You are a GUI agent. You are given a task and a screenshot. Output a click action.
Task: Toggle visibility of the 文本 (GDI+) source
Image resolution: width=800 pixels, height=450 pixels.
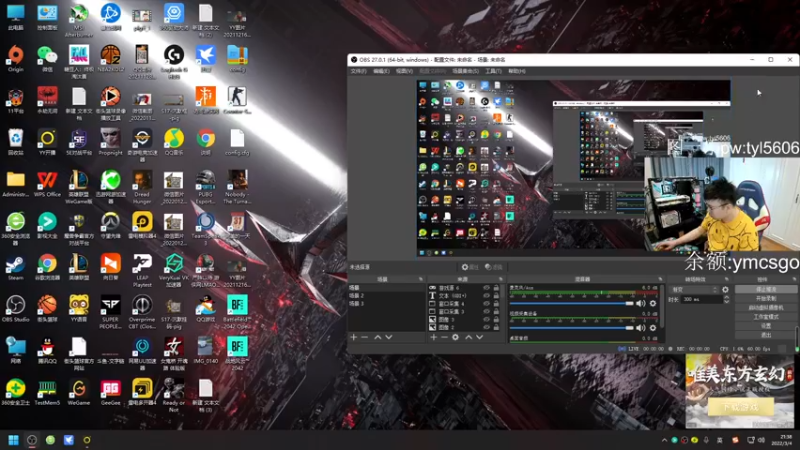point(487,296)
